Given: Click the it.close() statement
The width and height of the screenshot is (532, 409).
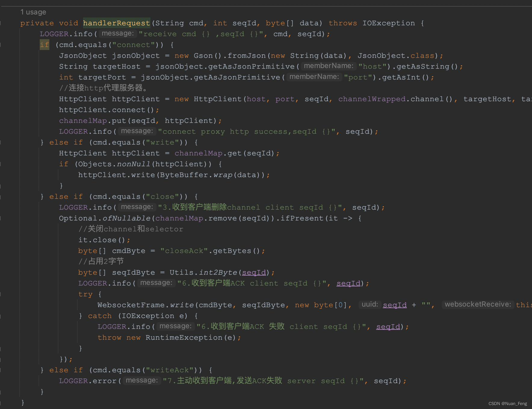Looking at the screenshot, I should (x=104, y=240).
